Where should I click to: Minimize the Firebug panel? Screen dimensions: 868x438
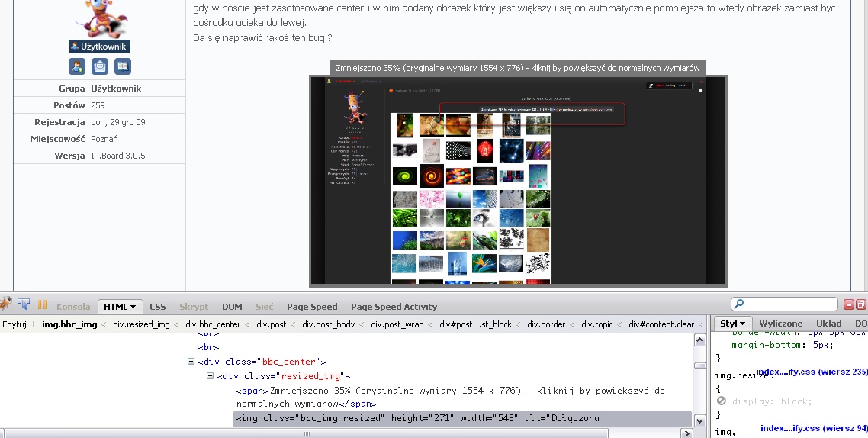click(849, 304)
